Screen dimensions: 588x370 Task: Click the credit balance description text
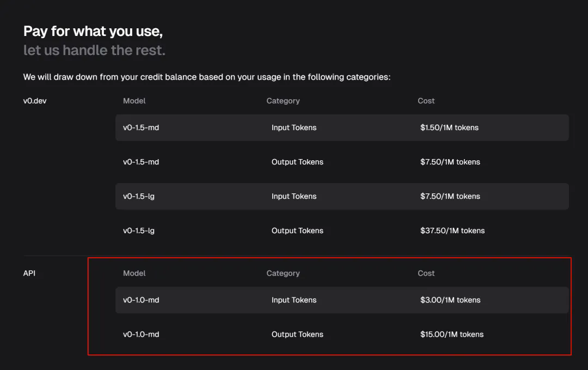[x=206, y=77]
